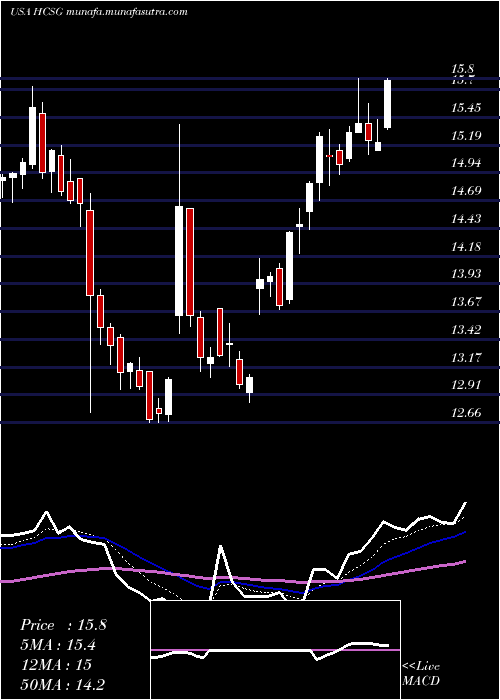
Task: Click the 'Price : 15.8' readout
Action: tap(63, 625)
